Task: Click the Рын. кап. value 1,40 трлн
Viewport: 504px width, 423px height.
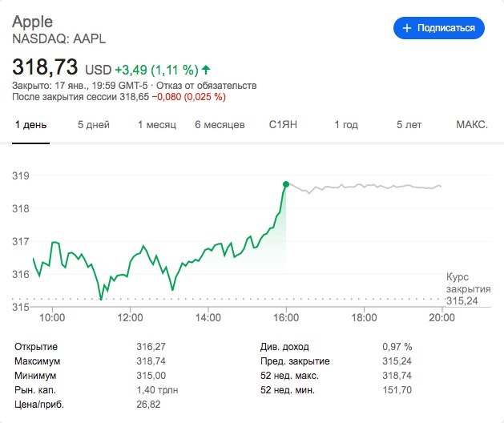Action: (x=157, y=390)
